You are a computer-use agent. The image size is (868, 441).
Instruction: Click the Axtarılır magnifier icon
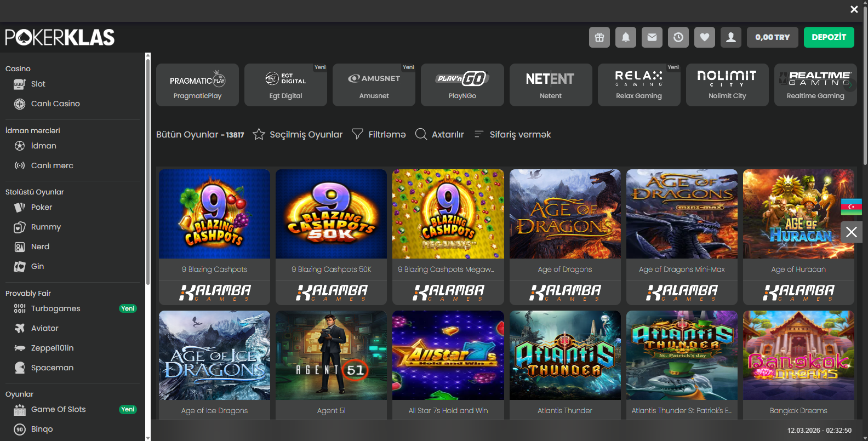point(421,134)
